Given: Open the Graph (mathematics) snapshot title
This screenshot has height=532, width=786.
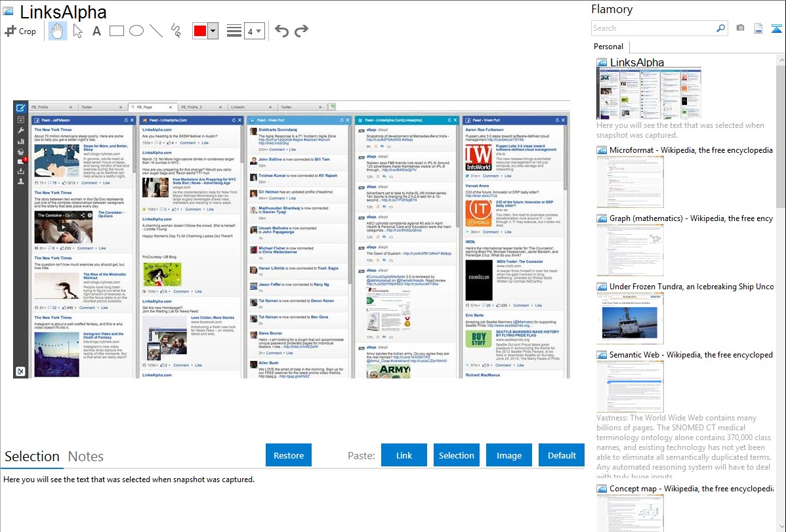Looking at the screenshot, I should [691, 218].
